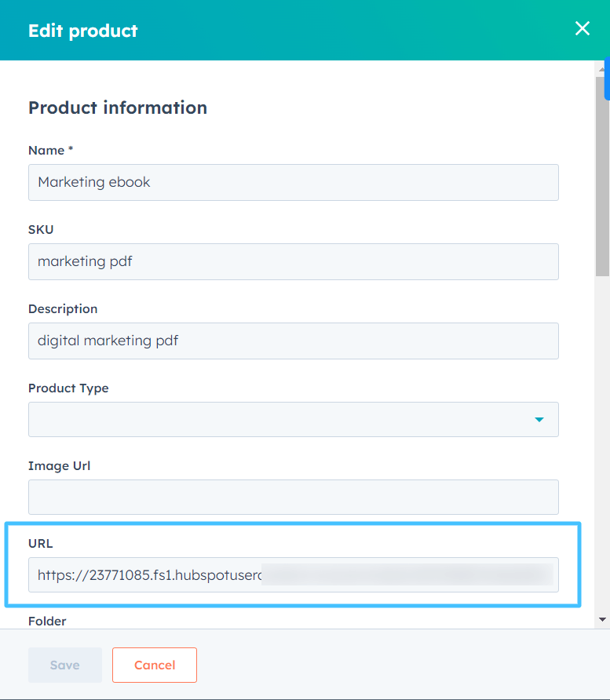Click the empty Image Url field
This screenshot has width=610, height=700.
[293, 497]
